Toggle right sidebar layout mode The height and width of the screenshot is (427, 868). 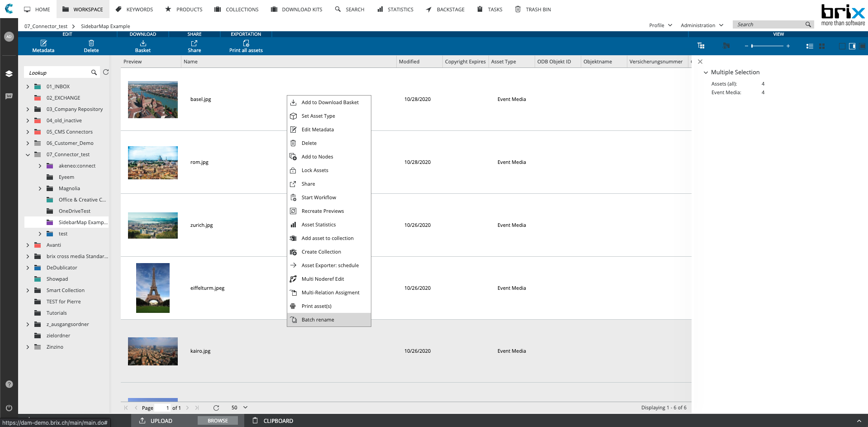coord(852,46)
